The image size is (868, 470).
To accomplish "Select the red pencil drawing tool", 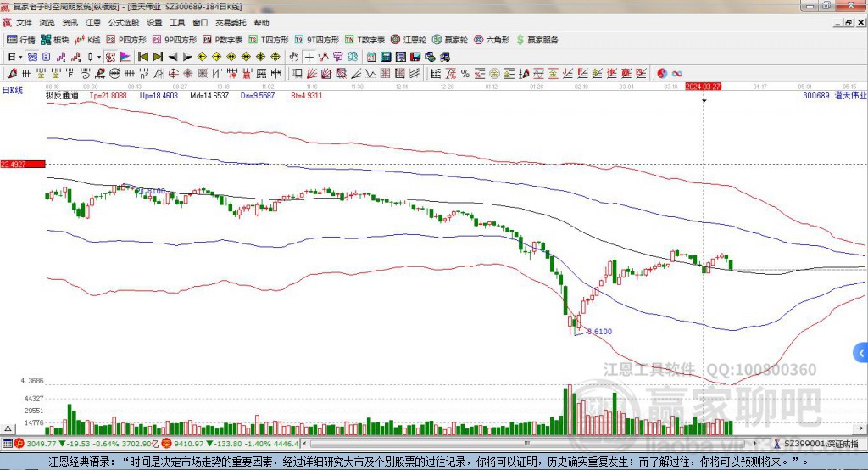I will 12,73.
